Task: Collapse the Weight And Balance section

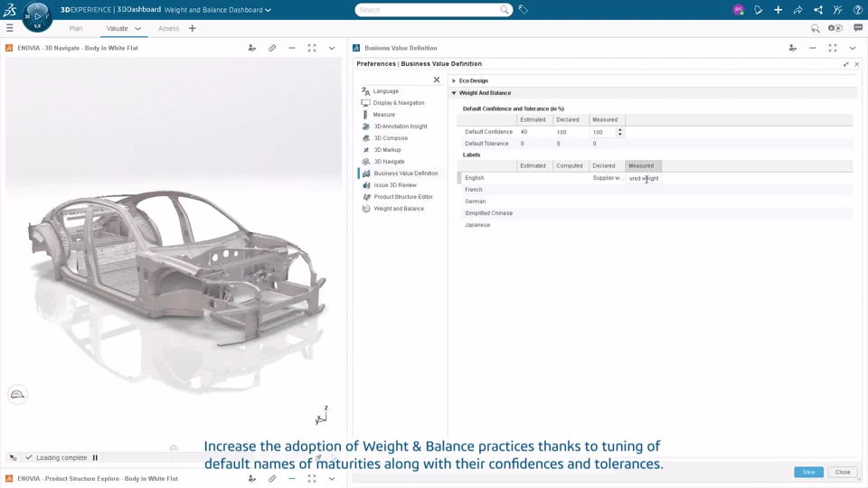Action: click(454, 93)
